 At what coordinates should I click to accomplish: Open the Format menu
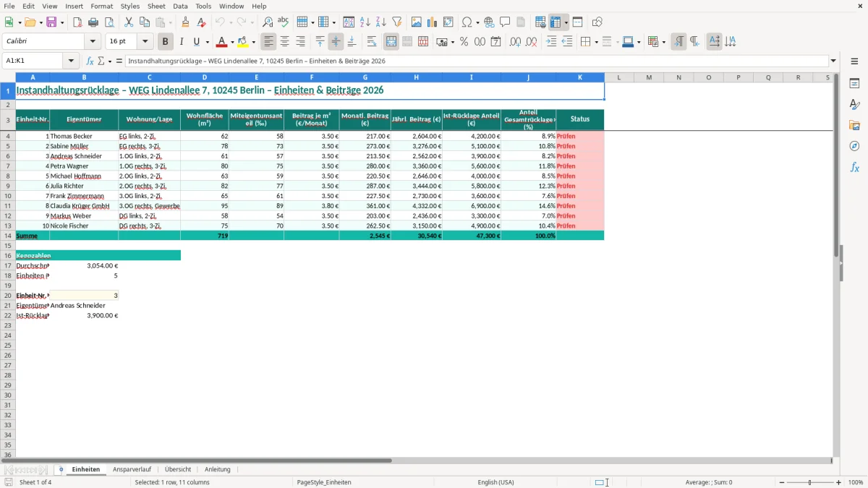coord(101,6)
